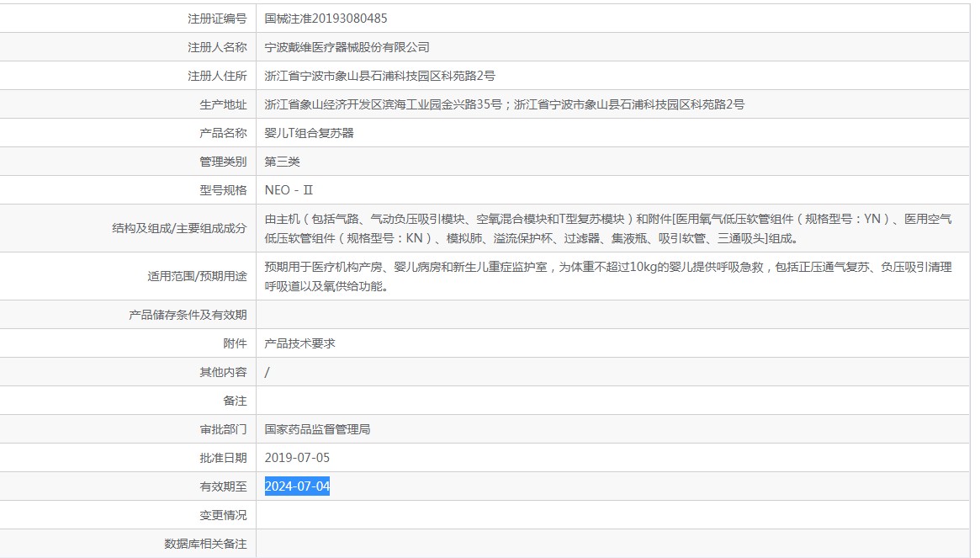Click the 变更情况 label
The width and height of the screenshot is (980, 558).
[x=223, y=515]
